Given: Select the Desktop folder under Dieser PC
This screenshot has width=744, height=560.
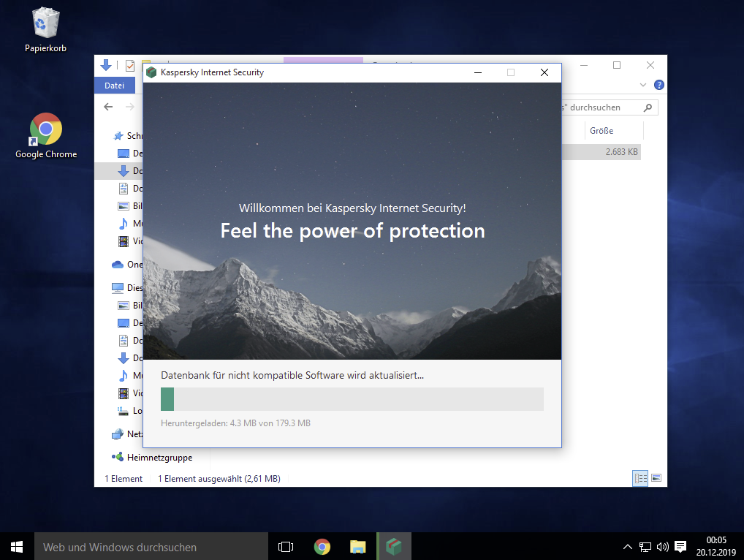Looking at the screenshot, I should coord(130,322).
